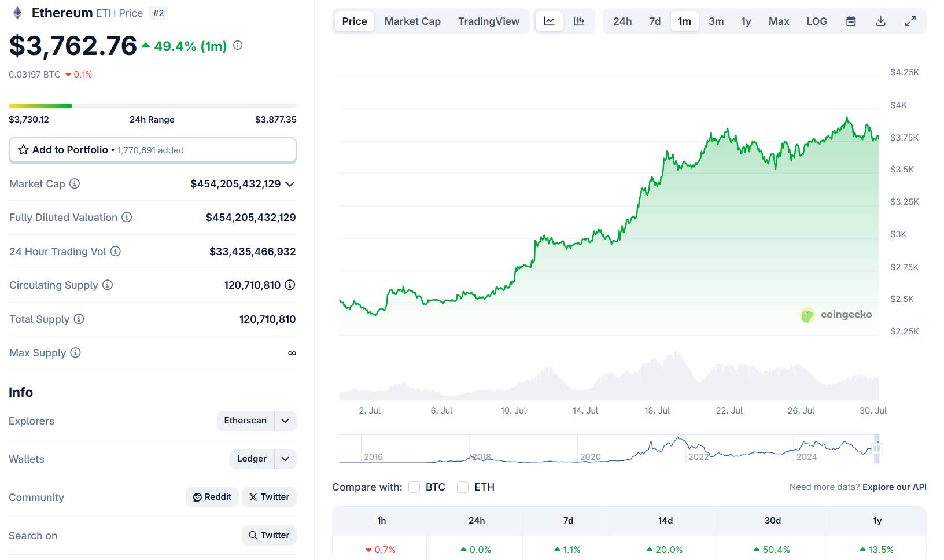Open Reddit community button
The image size is (944, 560).
pyautogui.click(x=212, y=497)
